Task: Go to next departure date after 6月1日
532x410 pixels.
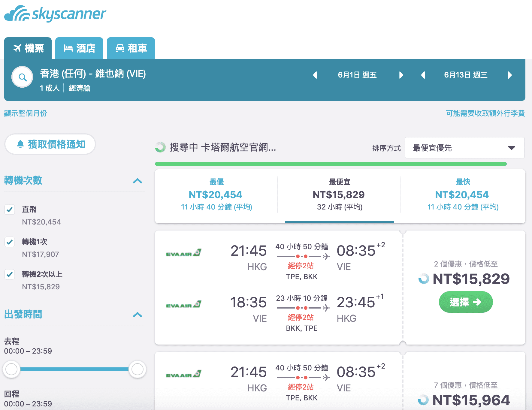Action: pyautogui.click(x=401, y=75)
